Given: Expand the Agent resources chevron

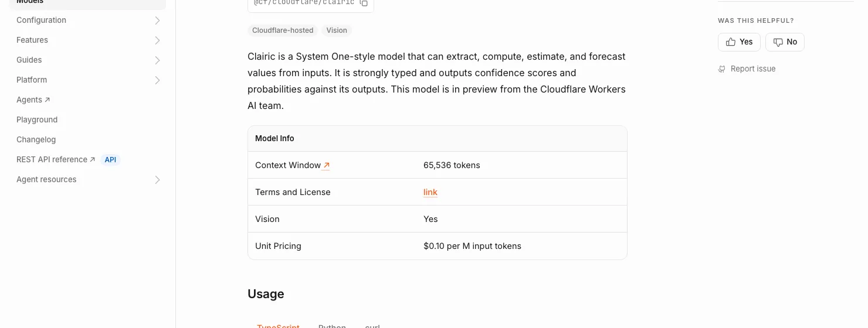Looking at the screenshot, I should [157, 180].
